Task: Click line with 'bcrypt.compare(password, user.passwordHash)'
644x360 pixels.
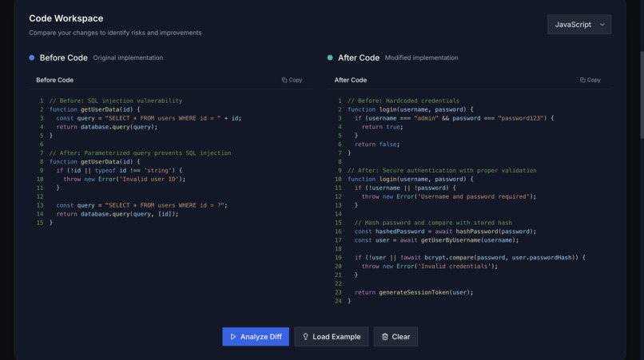Action: pos(470,258)
